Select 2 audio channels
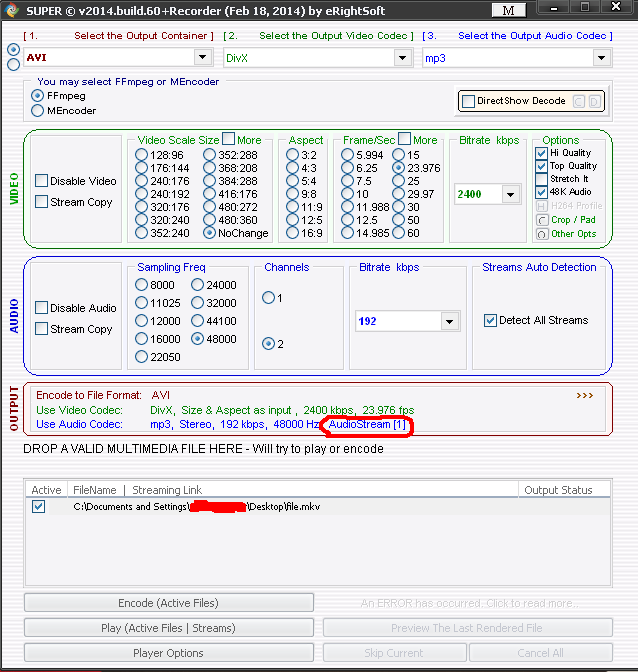 click(x=269, y=344)
